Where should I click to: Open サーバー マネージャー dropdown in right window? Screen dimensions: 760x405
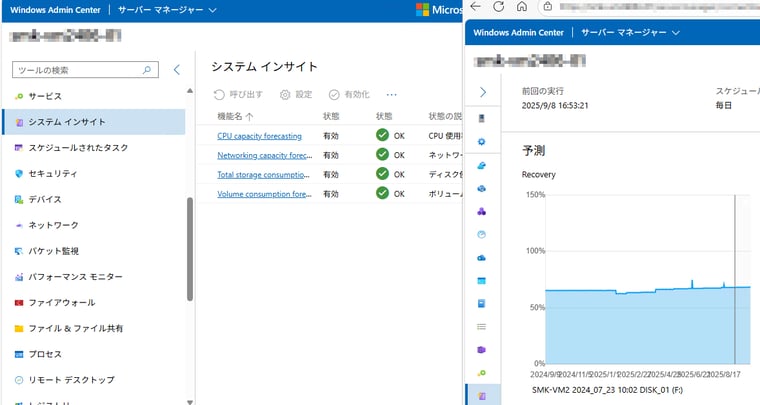pos(630,32)
